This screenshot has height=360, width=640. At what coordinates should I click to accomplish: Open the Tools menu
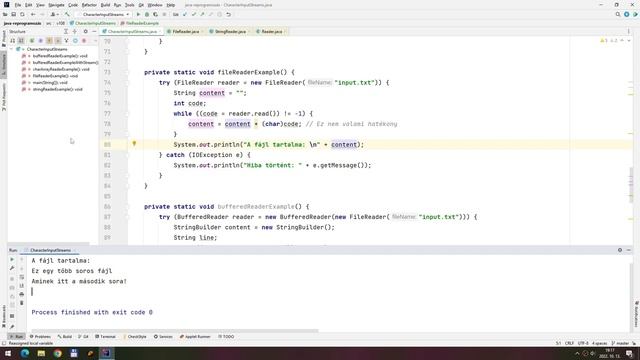click(x=129, y=5)
